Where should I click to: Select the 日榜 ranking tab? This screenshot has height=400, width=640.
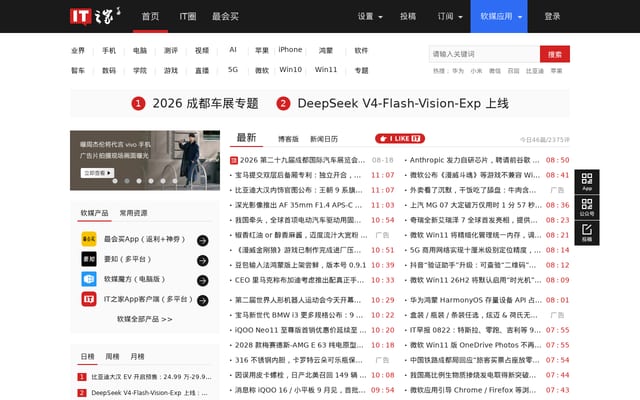(87, 357)
